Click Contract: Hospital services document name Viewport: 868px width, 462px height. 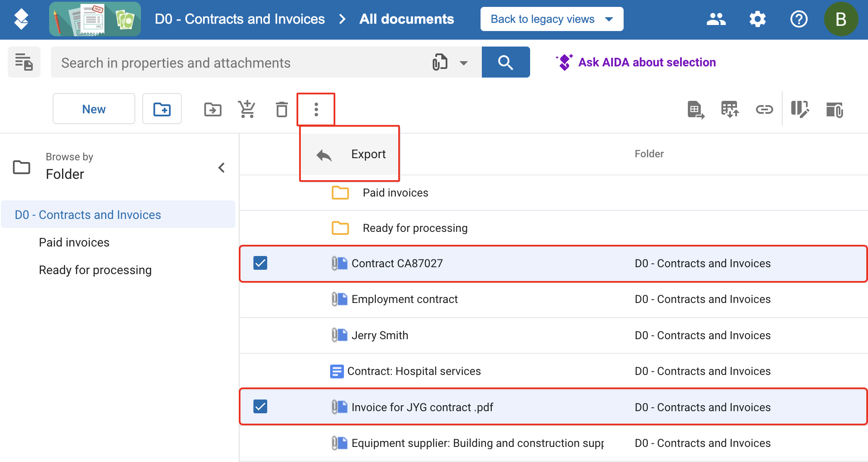tap(414, 371)
